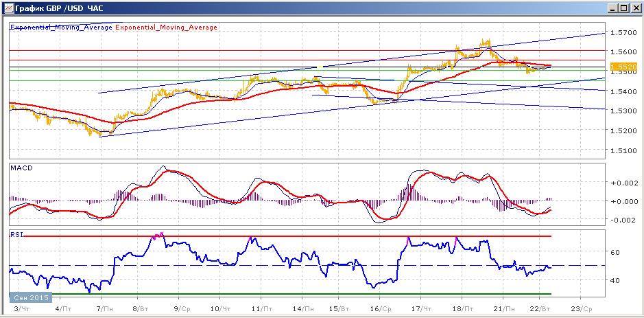Click the Сен 2015 date label

tap(31, 297)
